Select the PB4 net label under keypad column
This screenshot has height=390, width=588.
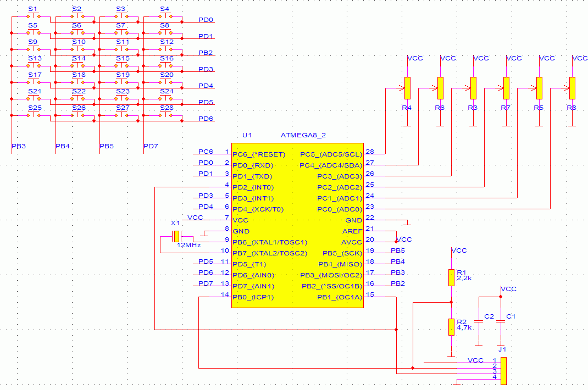tap(63, 146)
